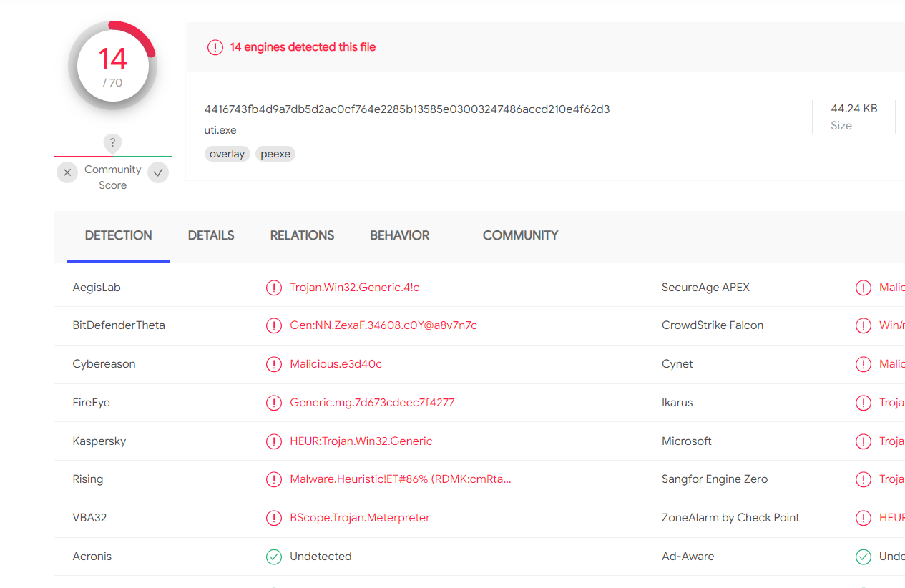The height and width of the screenshot is (588, 905).
Task: Click the ZoneAlarm by Check Point alert icon
Action: point(864,518)
